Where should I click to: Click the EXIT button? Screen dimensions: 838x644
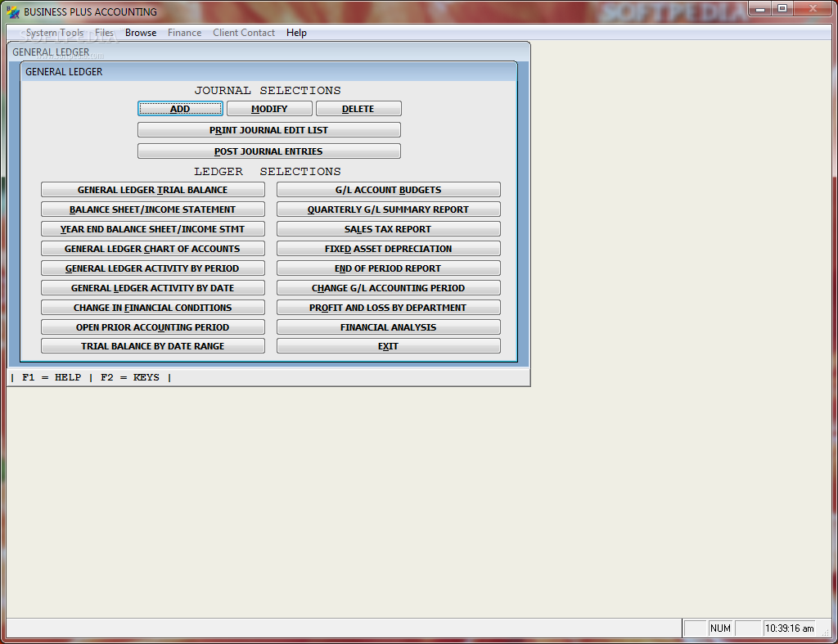point(389,346)
